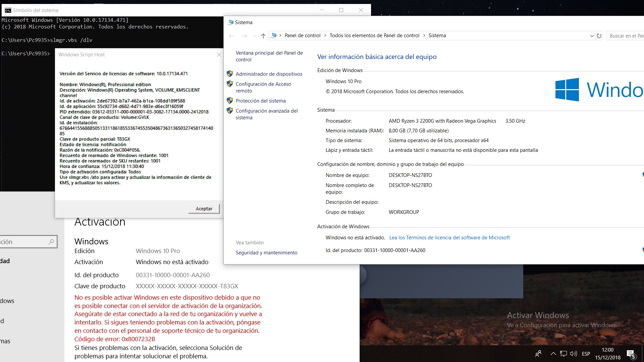The height and width of the screenshot is (362, 644).
Task: Click shield icon beside Configuración avanzada del sistema
Action: 230,110
